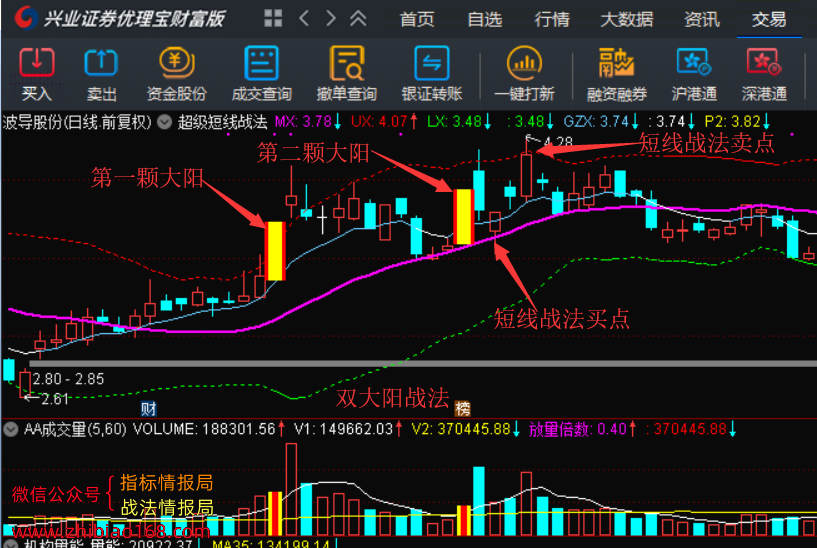Screen dimensions: 817x548
Task: Click the 2.61 low price label
Action: (55, 399)
